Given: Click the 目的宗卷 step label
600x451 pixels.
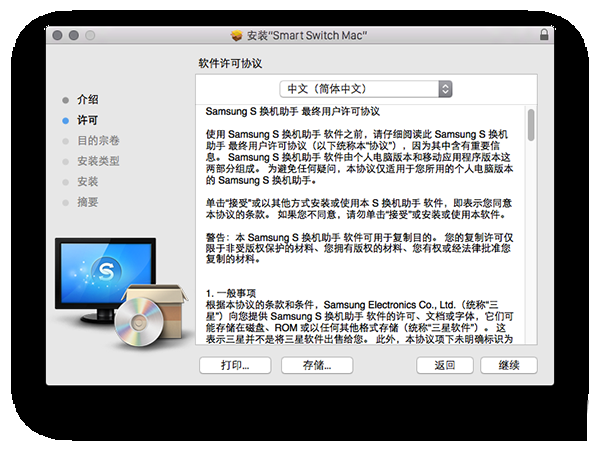Looking at the screenshot, I should (x=98, y=141).
